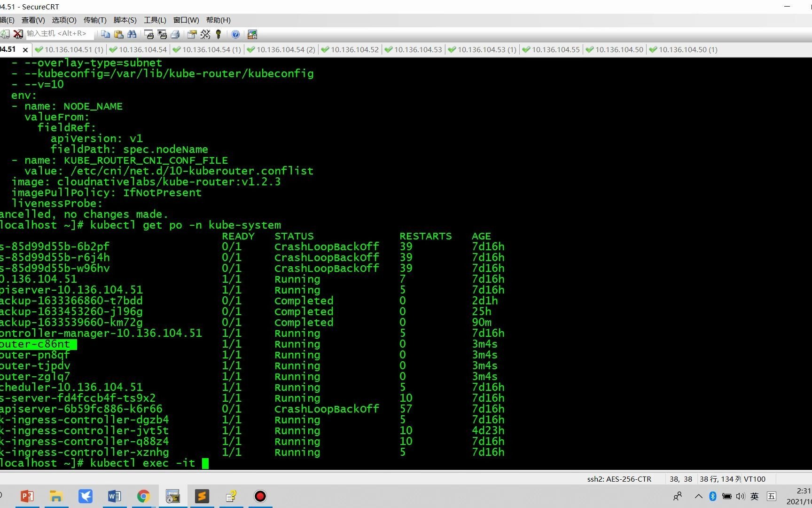Click the battery icon in system tray
Viewport: 812px width, 508px height.
click(726, 496)
